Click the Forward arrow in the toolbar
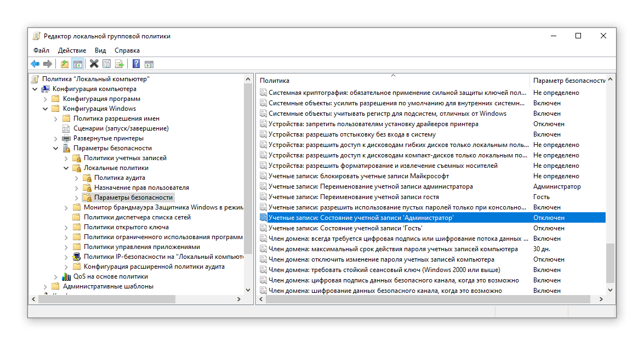Screen dimensions: 644x351 click(x=48, y=64)
